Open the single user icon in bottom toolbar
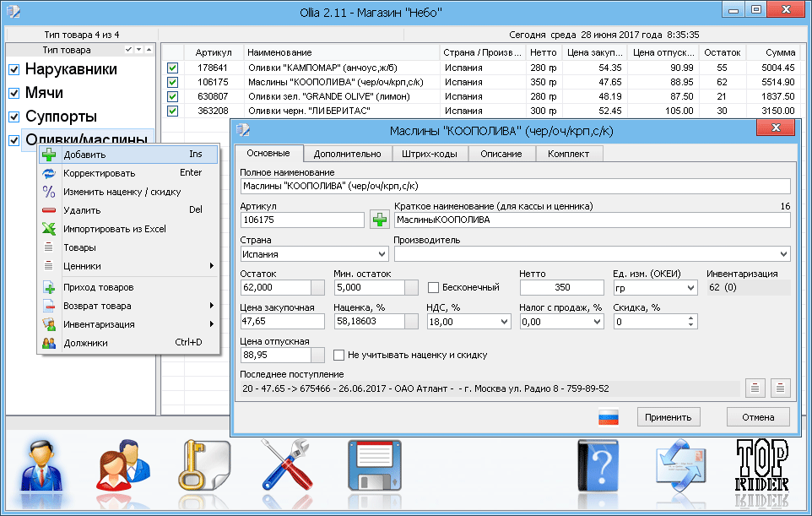This screenshot has width=812, height=516. (41, 466)
